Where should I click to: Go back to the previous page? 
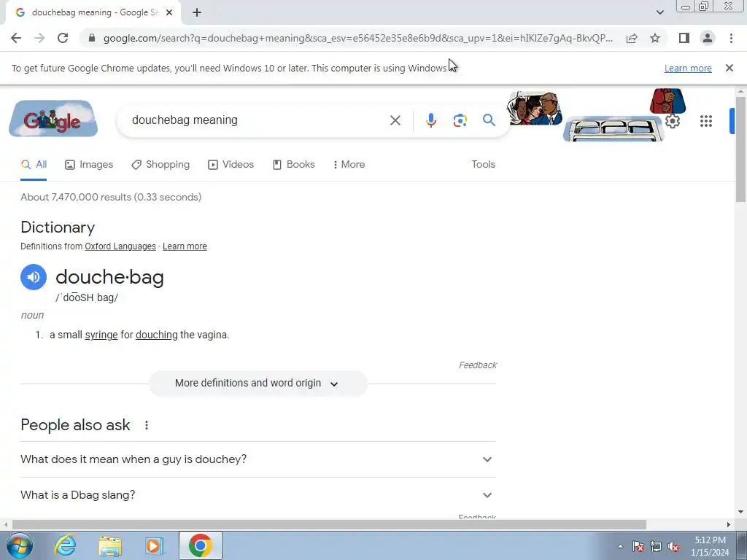pos(16,38)
